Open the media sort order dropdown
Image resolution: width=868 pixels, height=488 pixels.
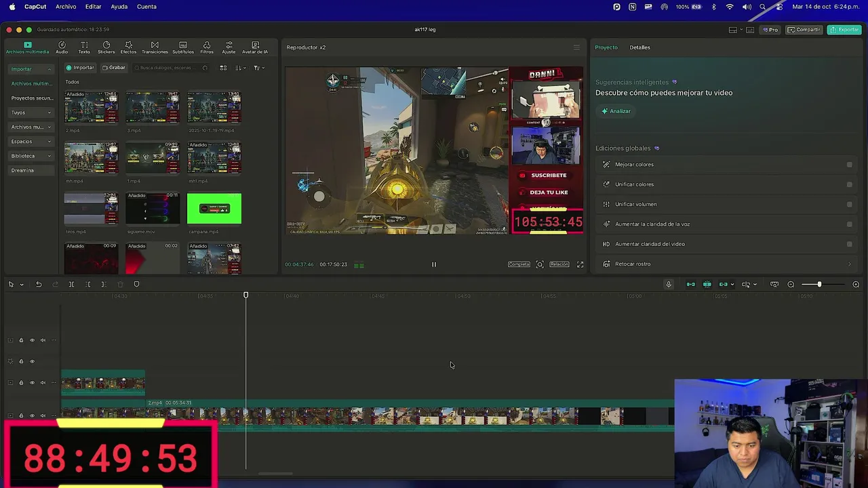point(239,68)
